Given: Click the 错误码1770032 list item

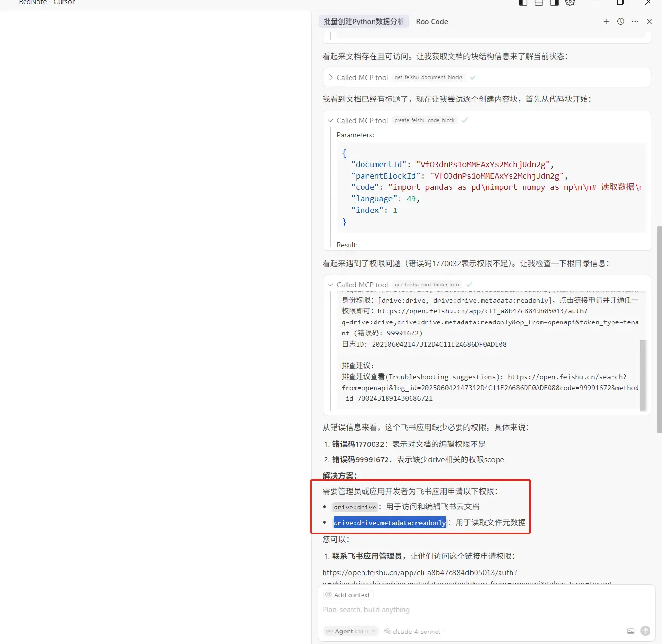Looking at the screenshot, I should tap(409, 444).
